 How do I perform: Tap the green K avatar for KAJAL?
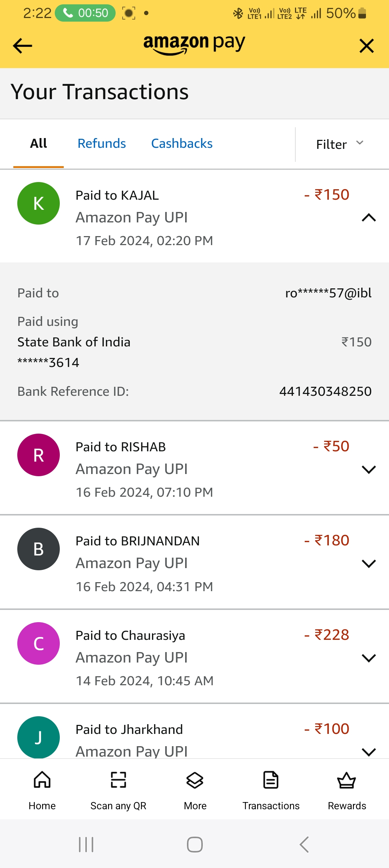(39, 203)
